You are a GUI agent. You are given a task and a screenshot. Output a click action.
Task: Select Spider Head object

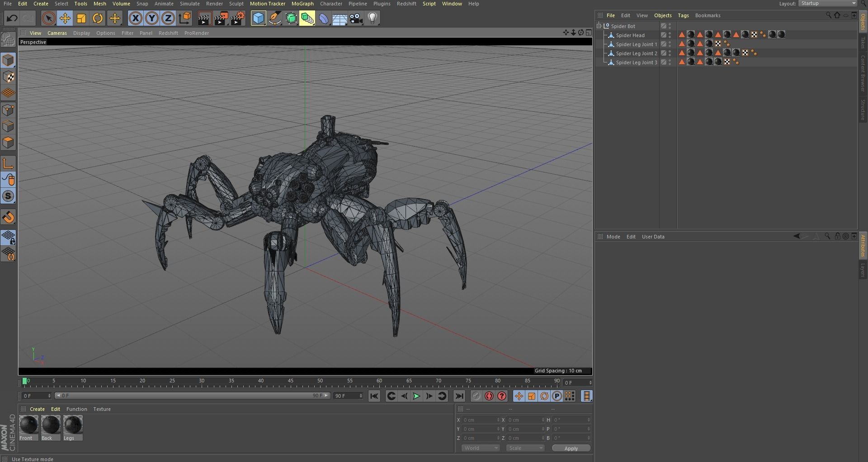(630, 35)
